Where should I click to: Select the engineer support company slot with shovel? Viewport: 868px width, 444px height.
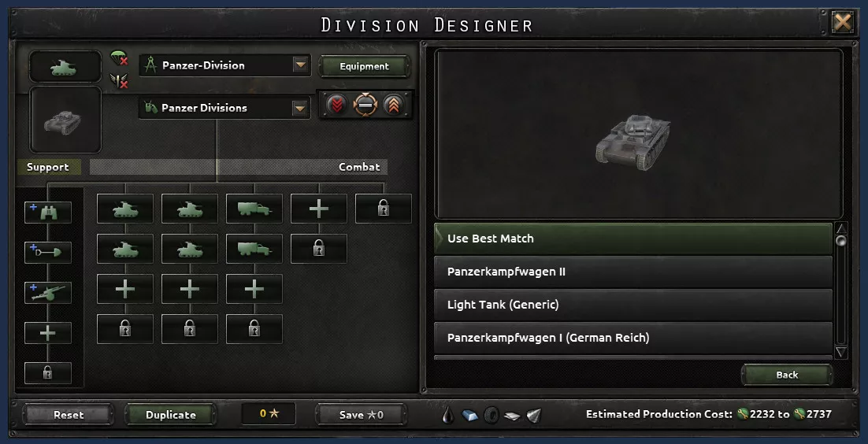(47, 253)
